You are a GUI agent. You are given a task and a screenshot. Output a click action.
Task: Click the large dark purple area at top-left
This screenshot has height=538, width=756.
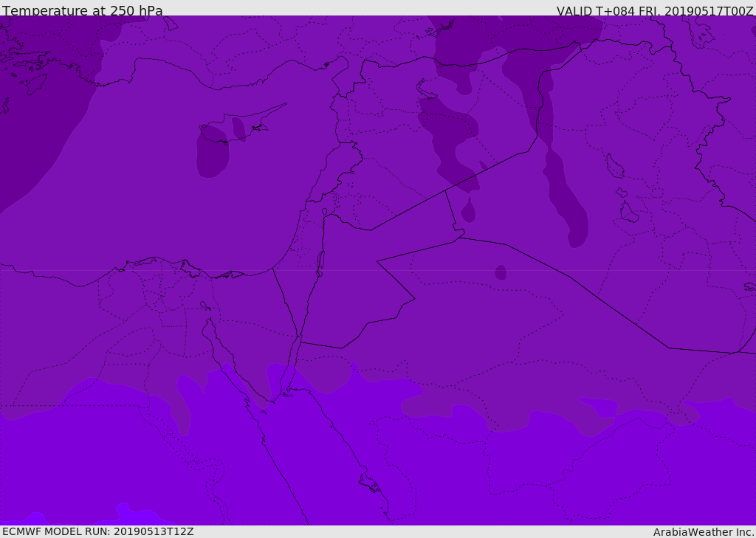tap(37, 111)
